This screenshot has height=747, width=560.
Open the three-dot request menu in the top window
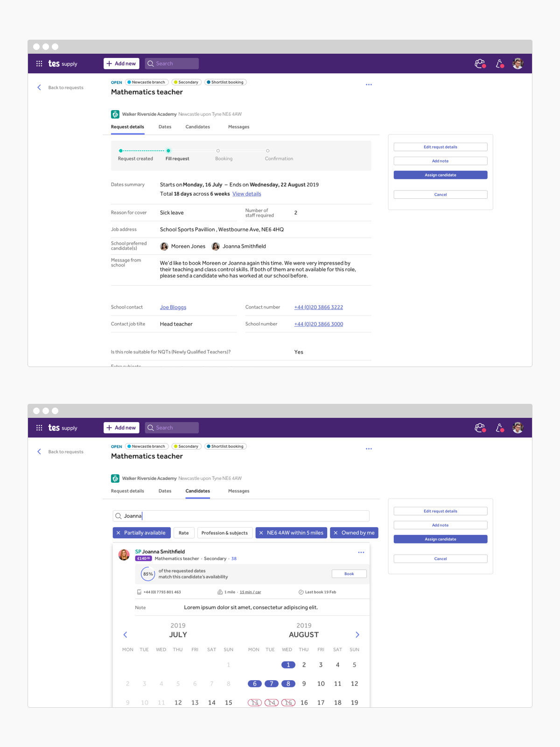coord(369,85)
